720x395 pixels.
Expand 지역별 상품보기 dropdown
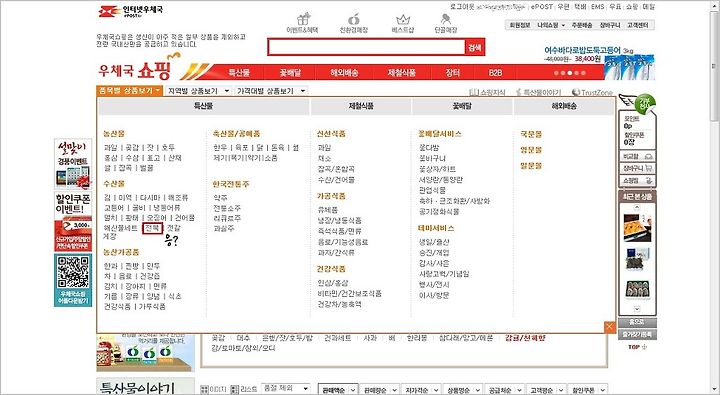198,91
